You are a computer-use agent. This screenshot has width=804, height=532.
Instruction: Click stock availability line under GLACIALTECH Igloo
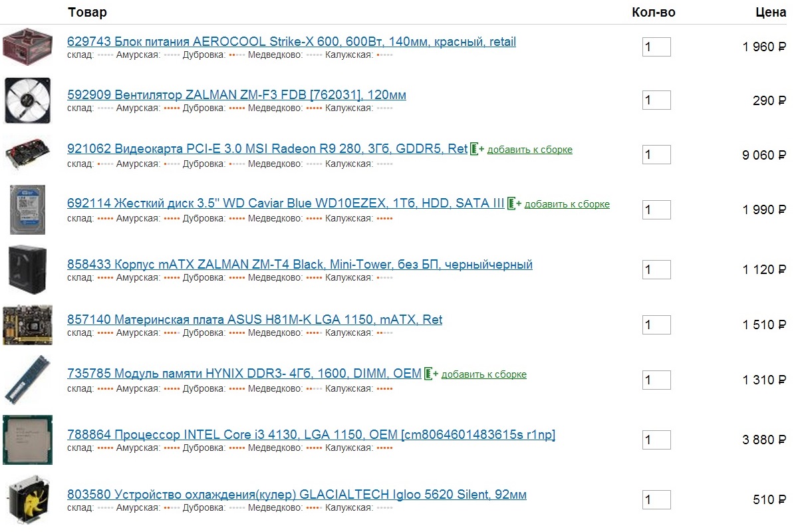230,507
